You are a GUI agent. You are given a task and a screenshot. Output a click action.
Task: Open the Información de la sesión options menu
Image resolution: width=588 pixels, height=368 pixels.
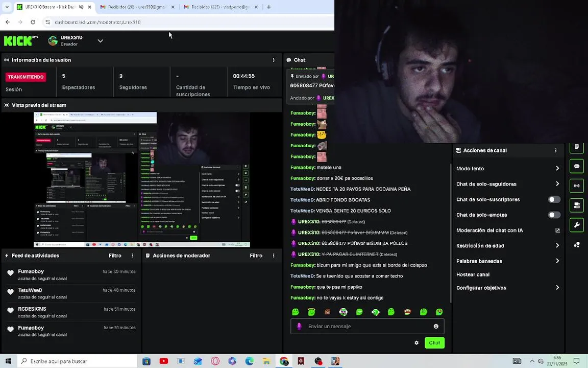[274, 60]
